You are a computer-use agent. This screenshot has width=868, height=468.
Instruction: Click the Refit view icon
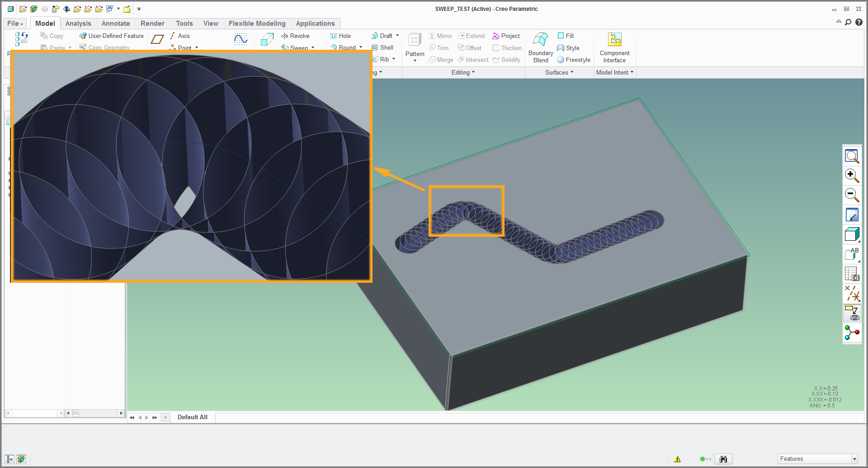(852, 156)
